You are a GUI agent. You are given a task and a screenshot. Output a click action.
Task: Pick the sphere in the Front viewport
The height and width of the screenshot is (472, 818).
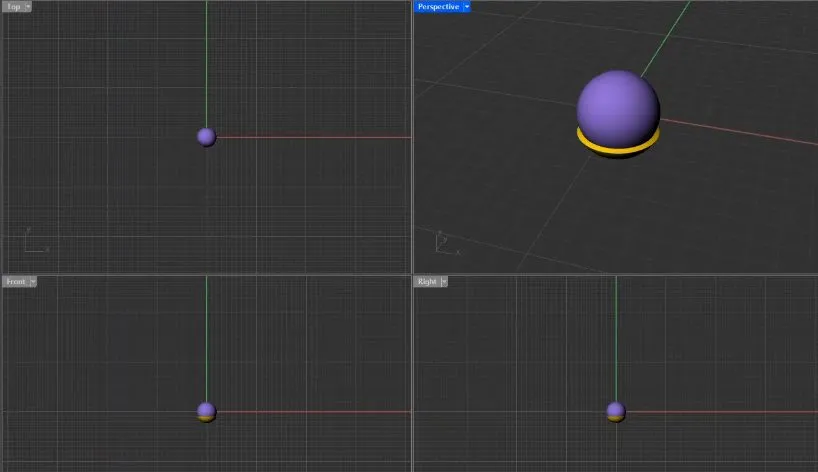tap(207, 410)
